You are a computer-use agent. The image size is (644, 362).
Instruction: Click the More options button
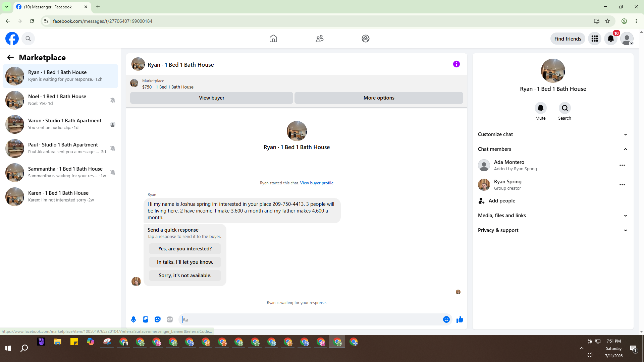point(379,98)
